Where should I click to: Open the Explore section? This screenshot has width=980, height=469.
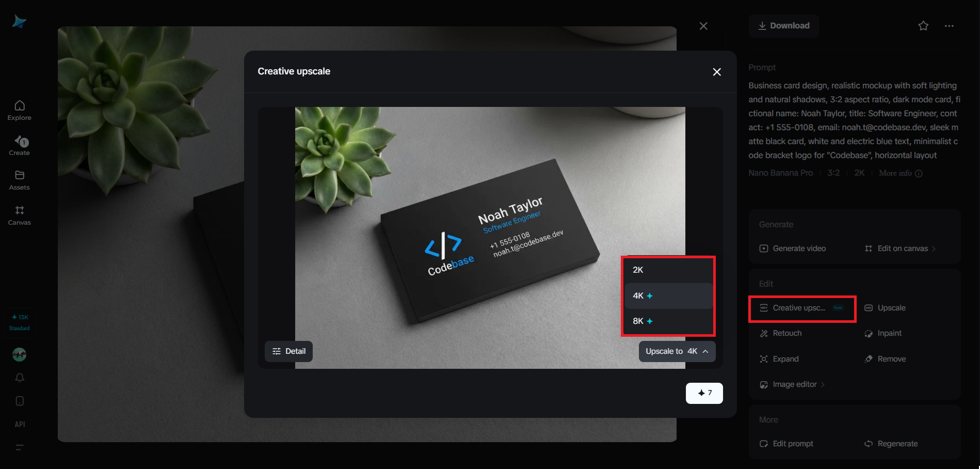pos(20,111)
